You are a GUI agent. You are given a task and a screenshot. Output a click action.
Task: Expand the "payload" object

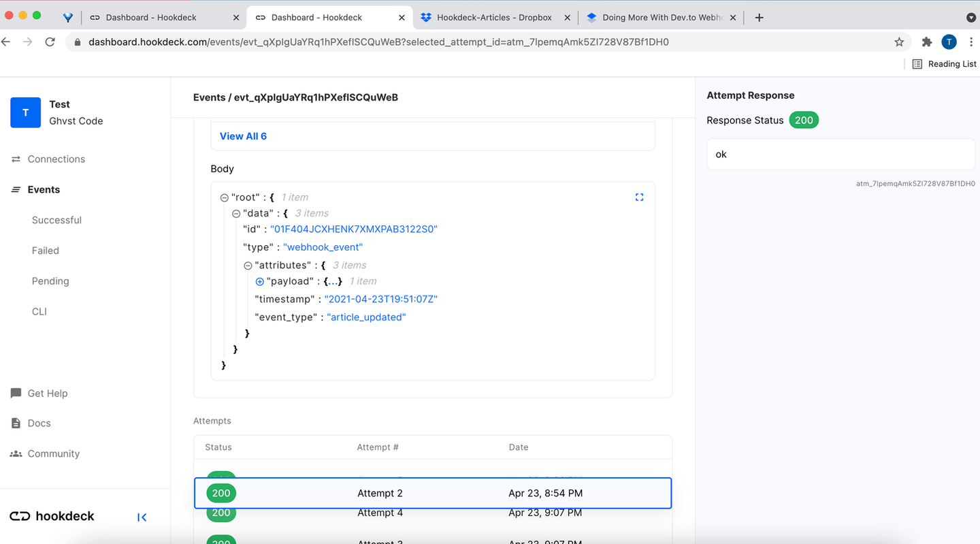[x=259, y=281]
